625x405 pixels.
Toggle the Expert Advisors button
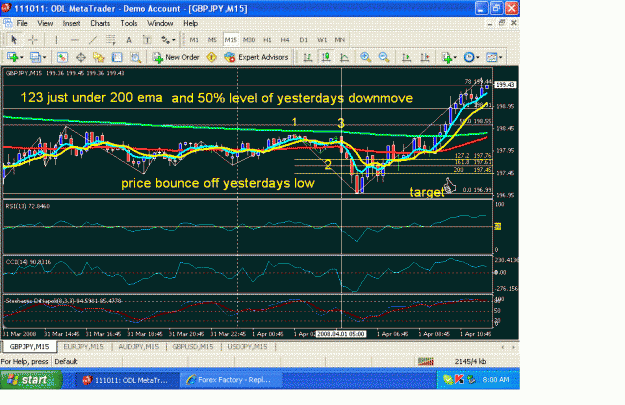256,57
